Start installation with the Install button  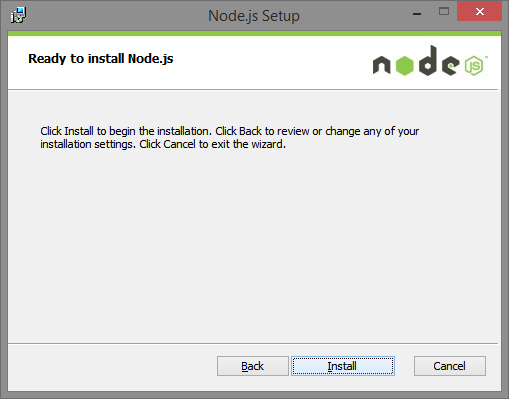click(343, 366)
